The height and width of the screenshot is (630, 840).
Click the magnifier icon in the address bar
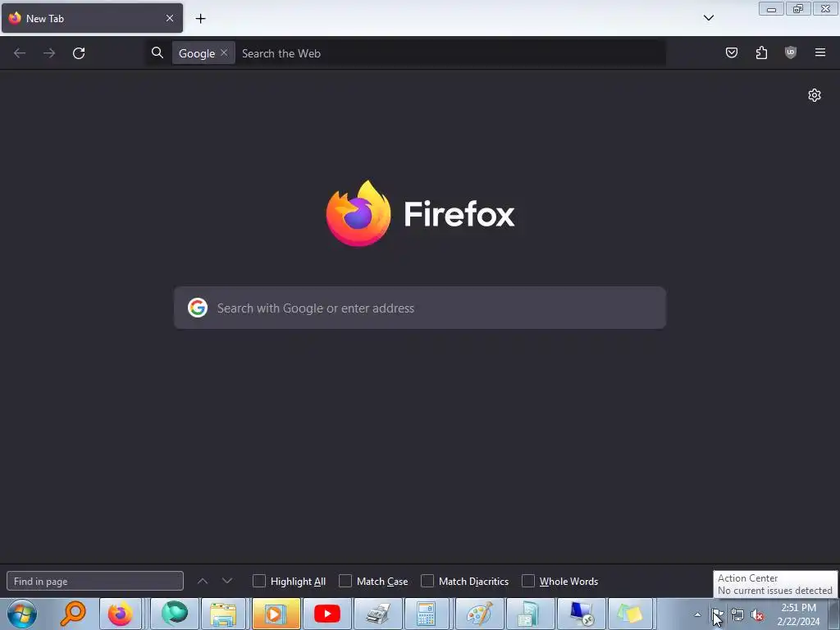pos(157,52)
